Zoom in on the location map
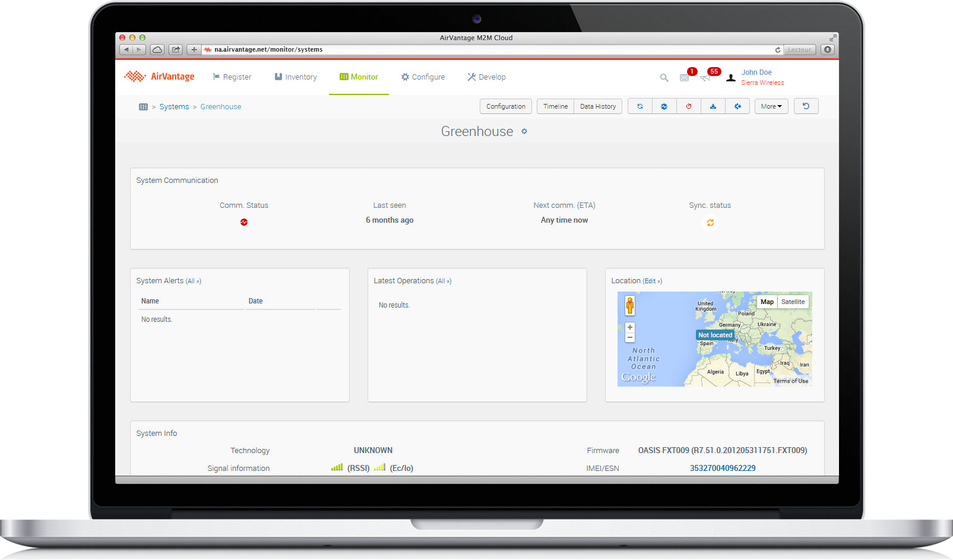The image size is (953, 560). click(x=630, y=327)
